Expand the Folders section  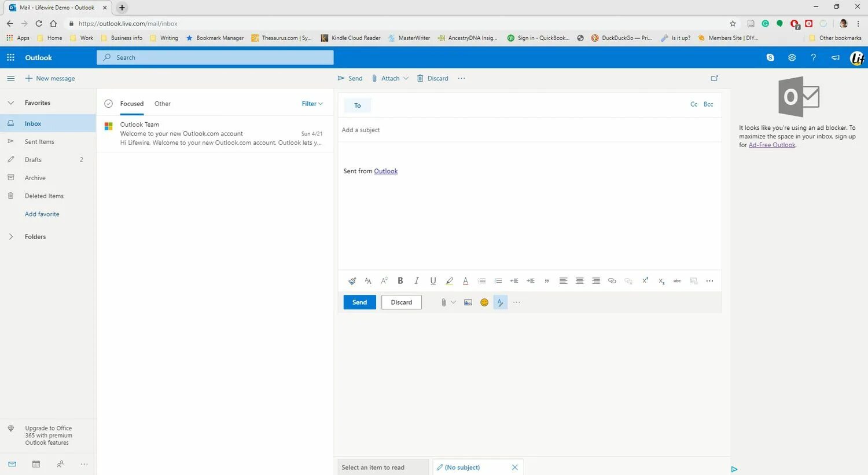pyautogui.click(x=10, y=236)
